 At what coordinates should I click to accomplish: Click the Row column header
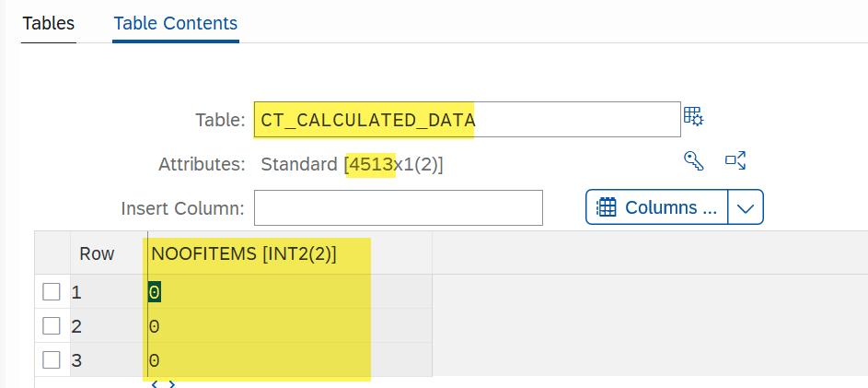(x=97, y=254)
